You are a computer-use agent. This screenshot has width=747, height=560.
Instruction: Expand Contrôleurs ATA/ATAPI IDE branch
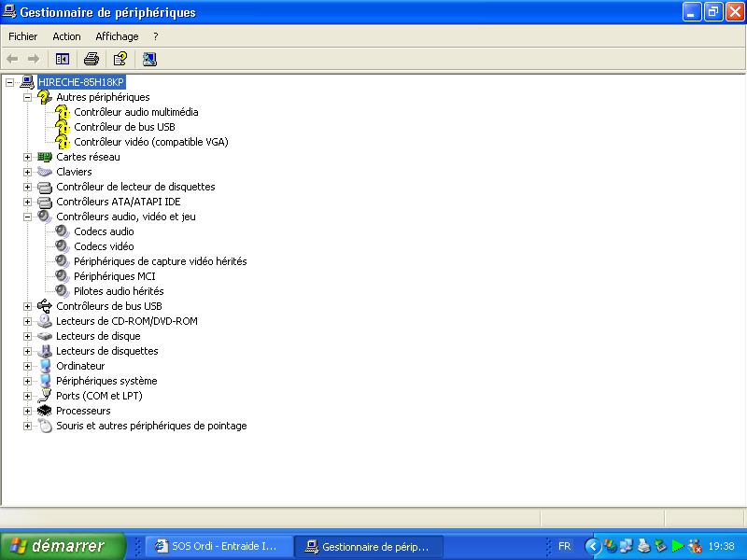(28, 202)
